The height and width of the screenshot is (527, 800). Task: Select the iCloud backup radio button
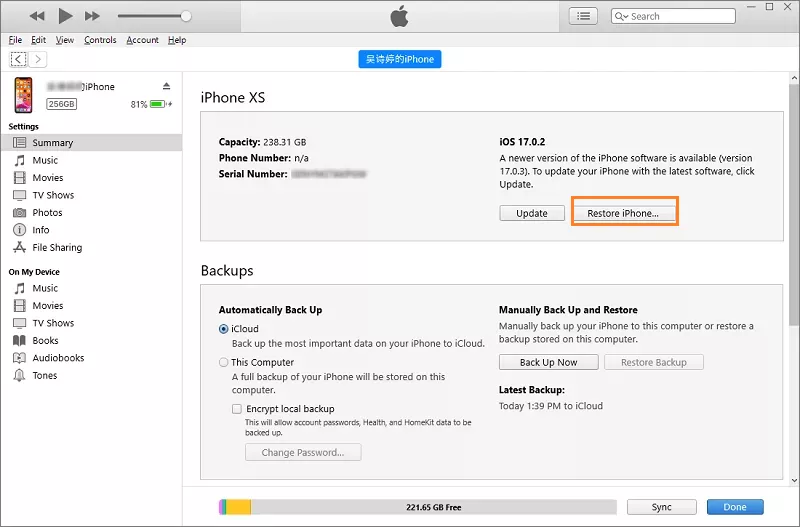[223, 329]
